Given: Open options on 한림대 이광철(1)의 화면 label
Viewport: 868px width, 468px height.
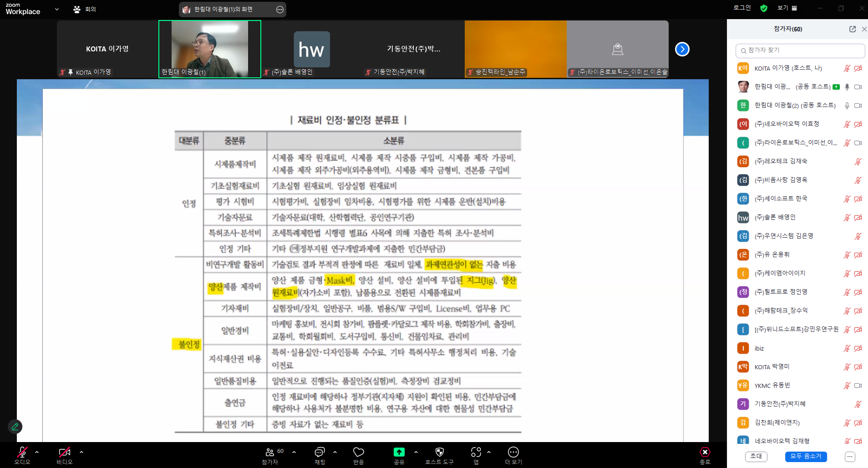Looking at the screenshot, I should click(x=280, y=10).
